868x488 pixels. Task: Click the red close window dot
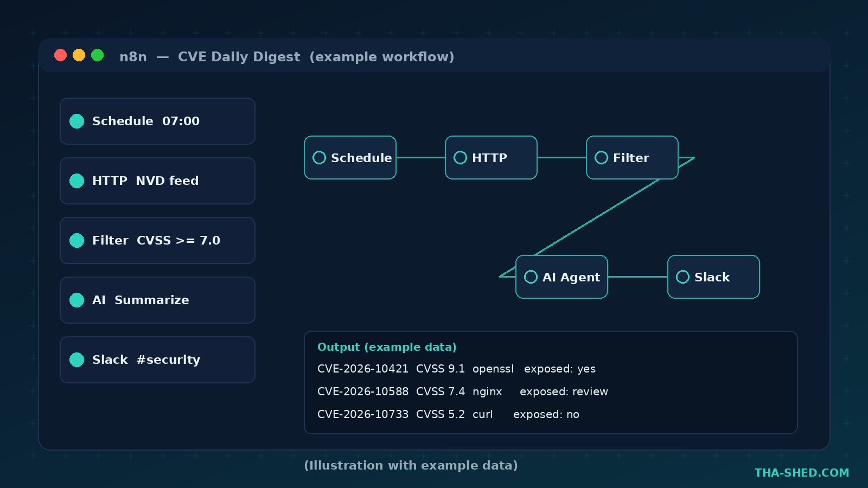tap(61, 55)
